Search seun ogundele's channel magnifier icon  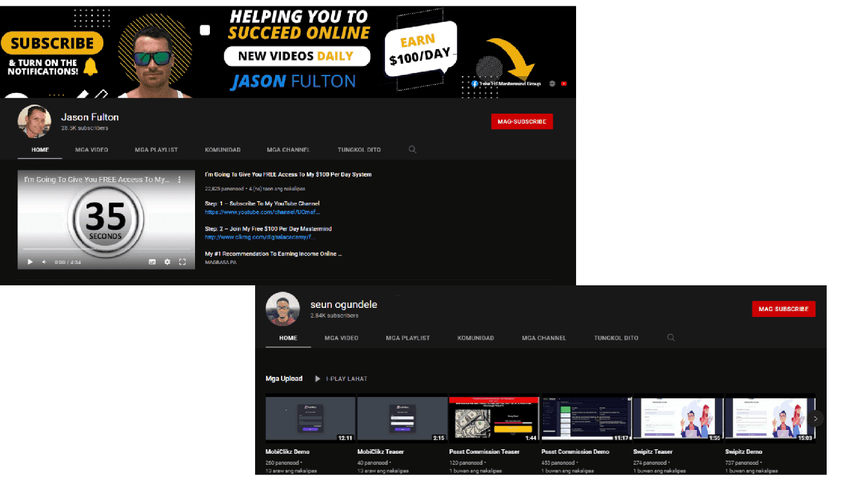[x=671, y=338]
